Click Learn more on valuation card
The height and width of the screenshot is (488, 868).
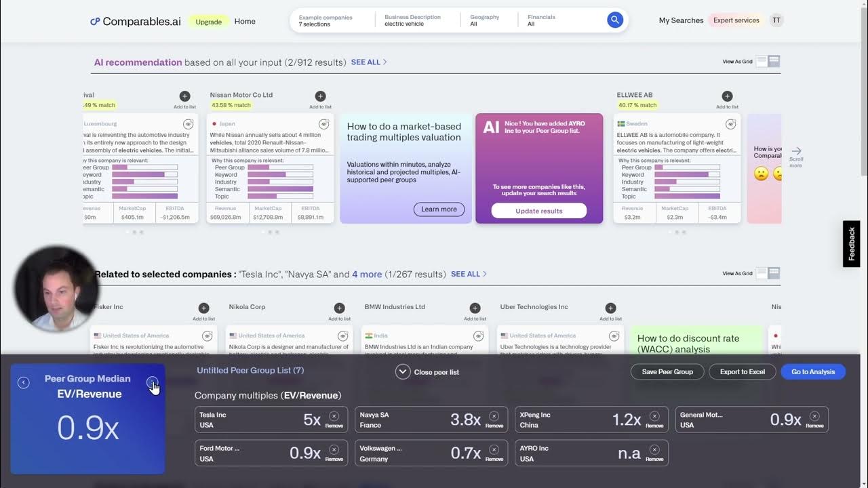coord(439,209)
